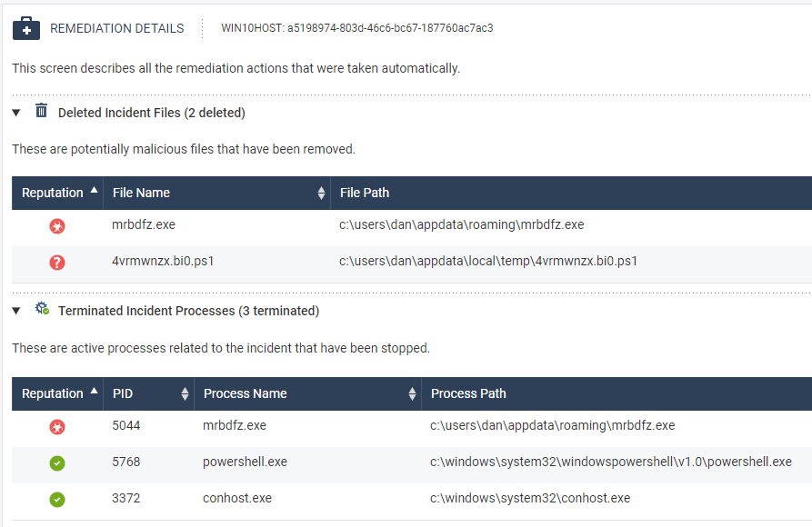This screenshot has width=812, height=527.
Task: Collapse the Deleted Incident Files section
Action: (x=16, y=113)
